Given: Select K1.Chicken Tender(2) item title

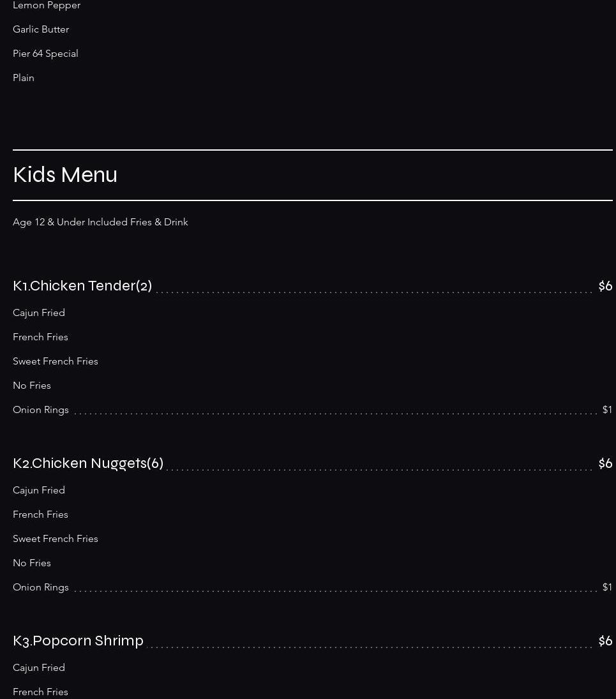Looking at the screenshot, I should (x=82, y=286).
